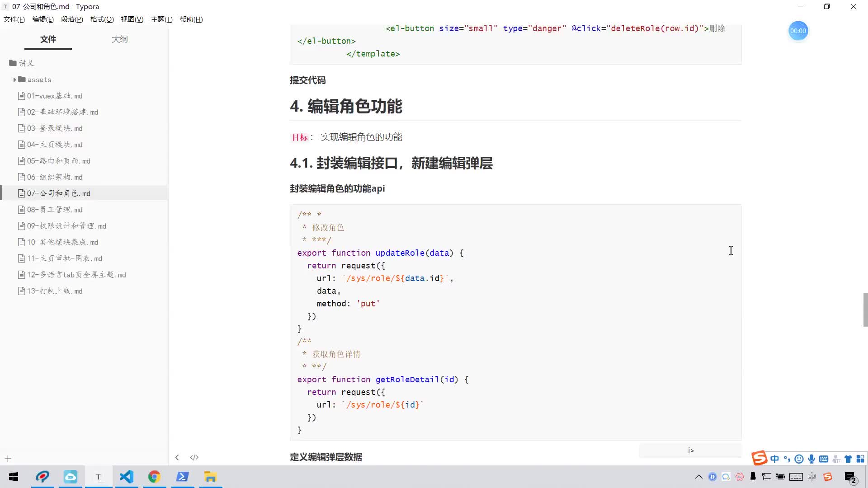Toggle Sogou punctuation mode icon

coord(787,459)
